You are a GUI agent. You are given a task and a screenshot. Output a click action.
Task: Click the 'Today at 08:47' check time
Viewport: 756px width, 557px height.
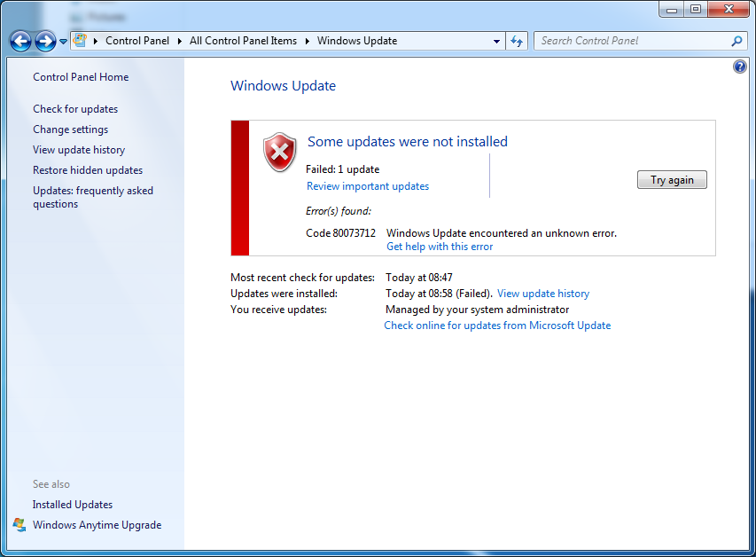tap(419, 278)
